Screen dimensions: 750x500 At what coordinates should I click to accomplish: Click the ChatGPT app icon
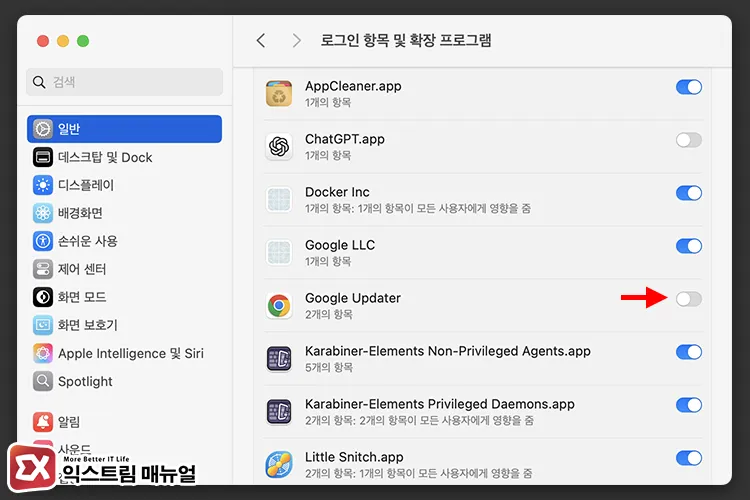pos(279,146)
